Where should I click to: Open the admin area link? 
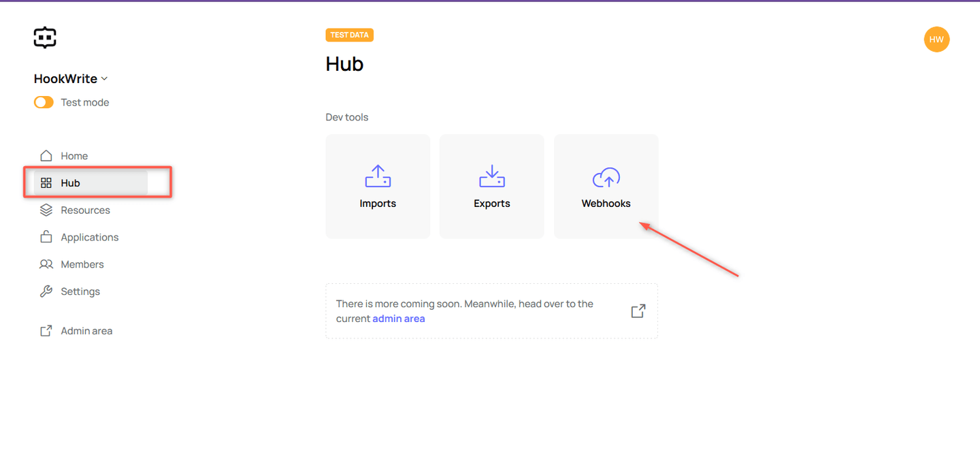398,318
